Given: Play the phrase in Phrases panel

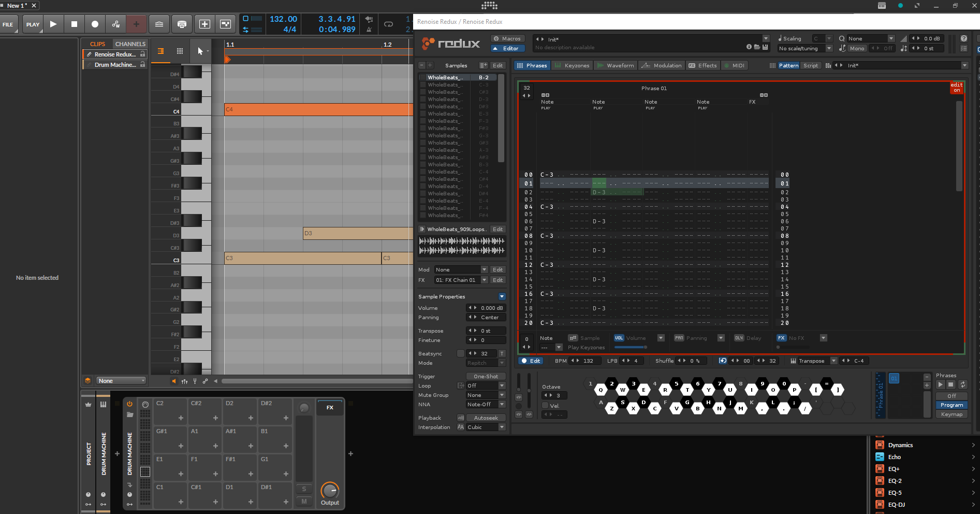Looking at the screenshot, I should [941, 384].
